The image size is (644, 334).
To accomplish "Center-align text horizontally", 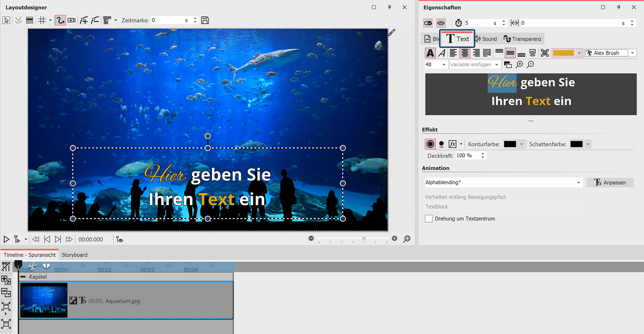I will coord(465,53).
